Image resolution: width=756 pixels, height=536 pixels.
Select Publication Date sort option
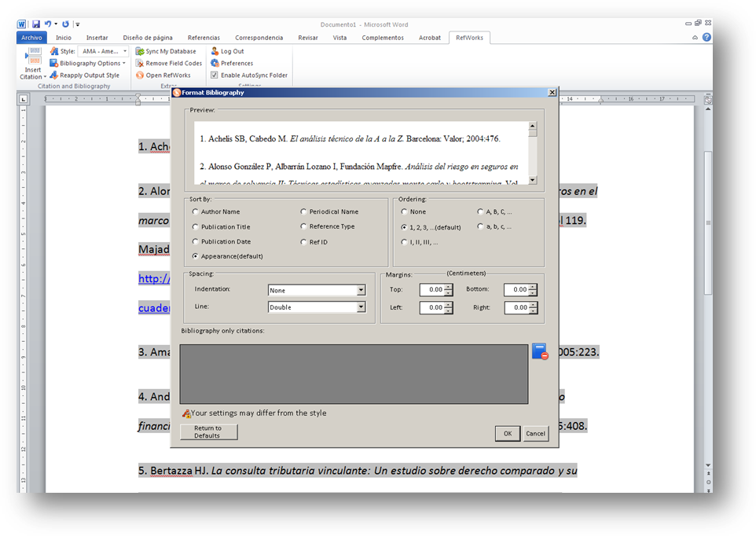pyautogui.click(x=195, y=241)
